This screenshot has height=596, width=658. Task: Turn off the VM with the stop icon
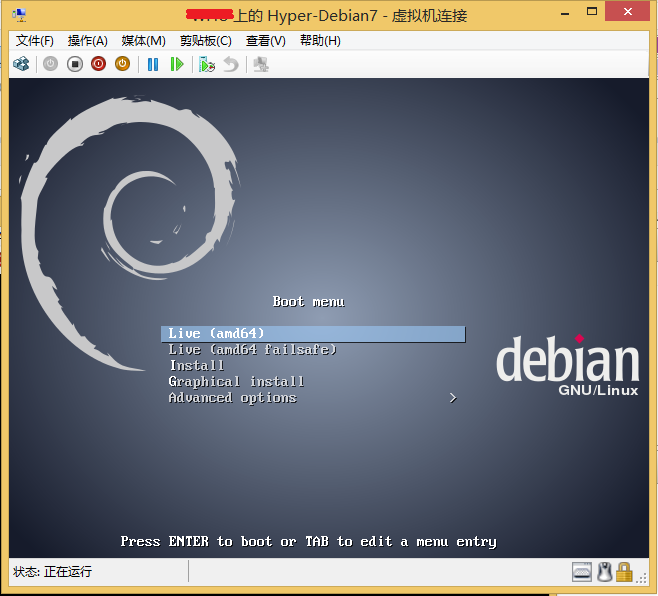pos(75,64)
